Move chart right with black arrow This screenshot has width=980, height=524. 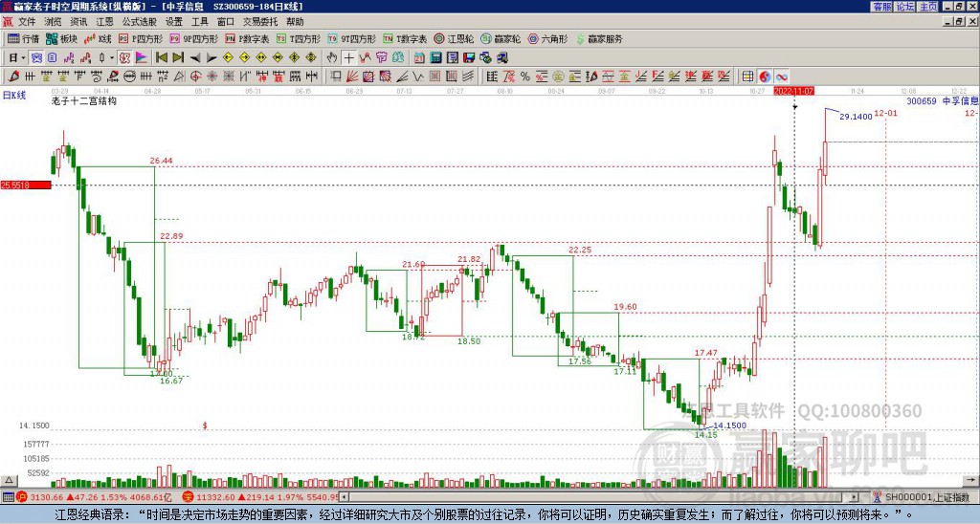point(212,58)
